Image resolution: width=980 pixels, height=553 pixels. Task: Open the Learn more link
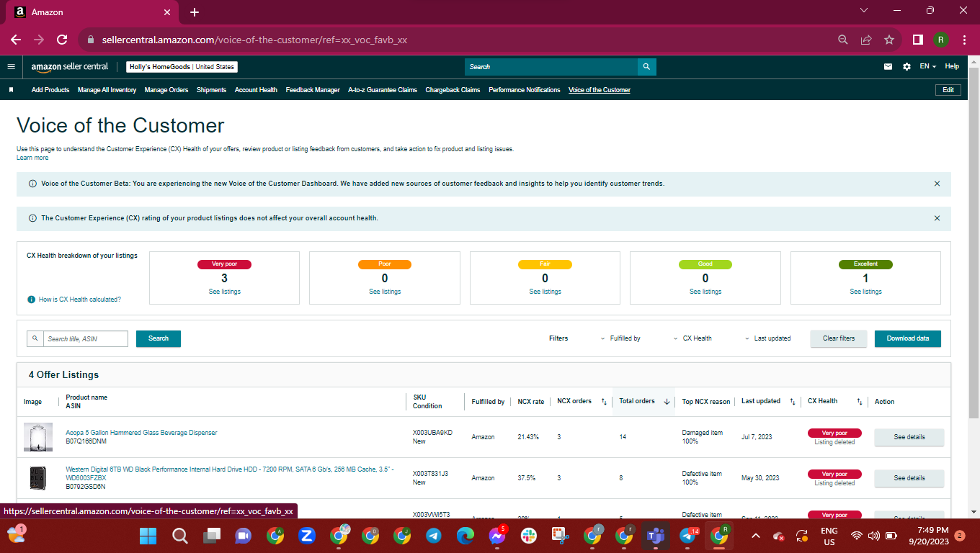tap(32, 158)
